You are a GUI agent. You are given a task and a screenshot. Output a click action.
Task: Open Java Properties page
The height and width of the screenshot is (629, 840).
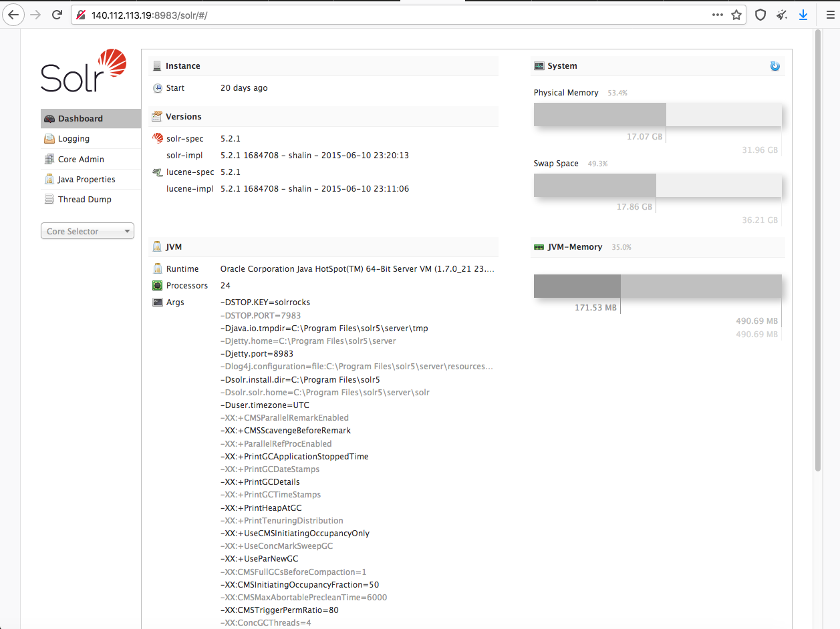(91, 179)
